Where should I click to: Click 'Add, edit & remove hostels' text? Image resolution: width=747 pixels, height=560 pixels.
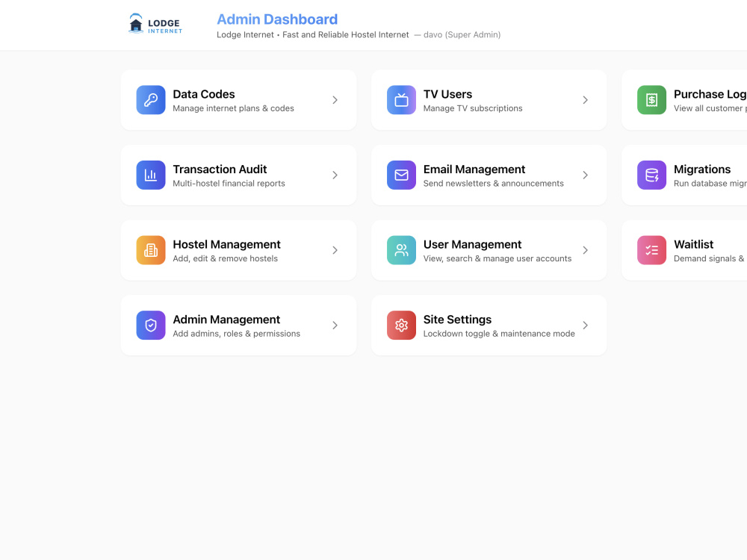pos(226,258)
